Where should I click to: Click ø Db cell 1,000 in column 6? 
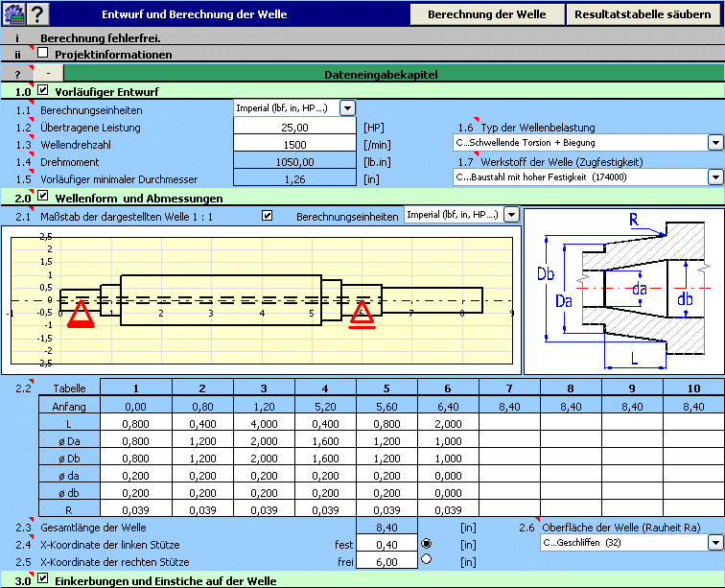pos(448,458)
